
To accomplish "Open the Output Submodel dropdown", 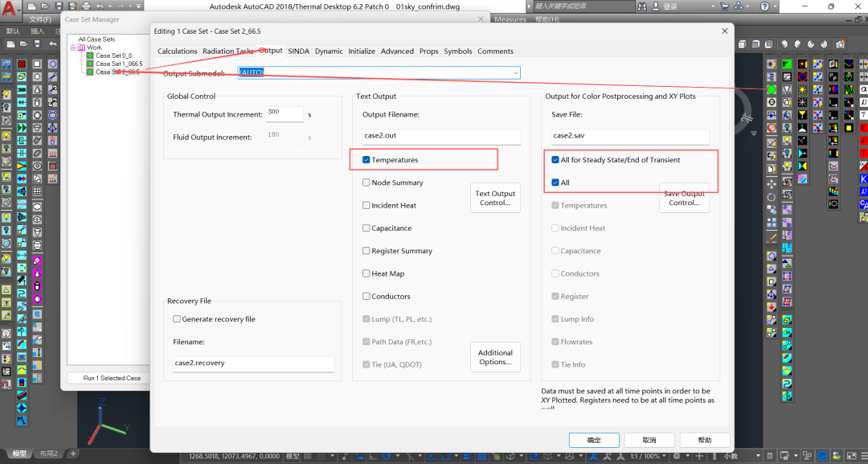I will pos(516,73).
